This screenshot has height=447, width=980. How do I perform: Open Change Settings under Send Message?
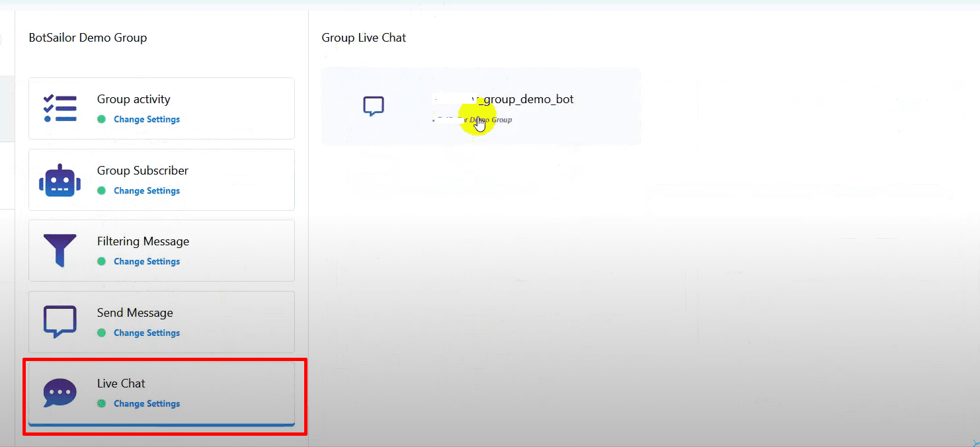[147, 333]
